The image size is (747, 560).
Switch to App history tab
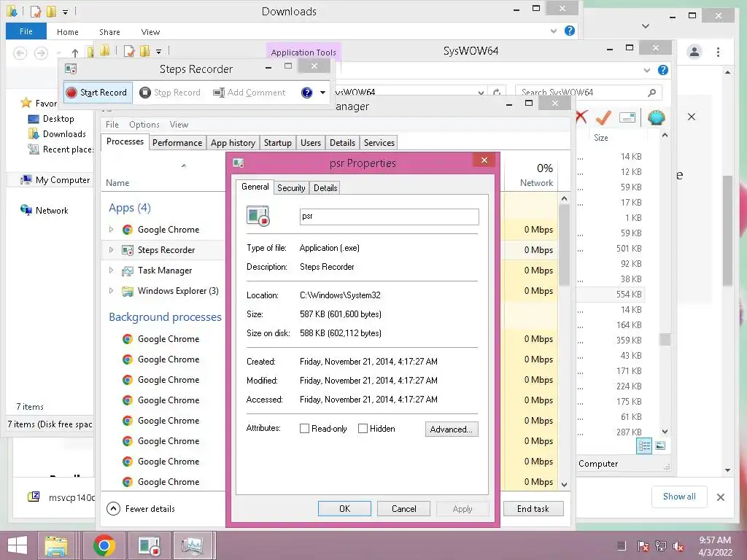coord(233,142)
